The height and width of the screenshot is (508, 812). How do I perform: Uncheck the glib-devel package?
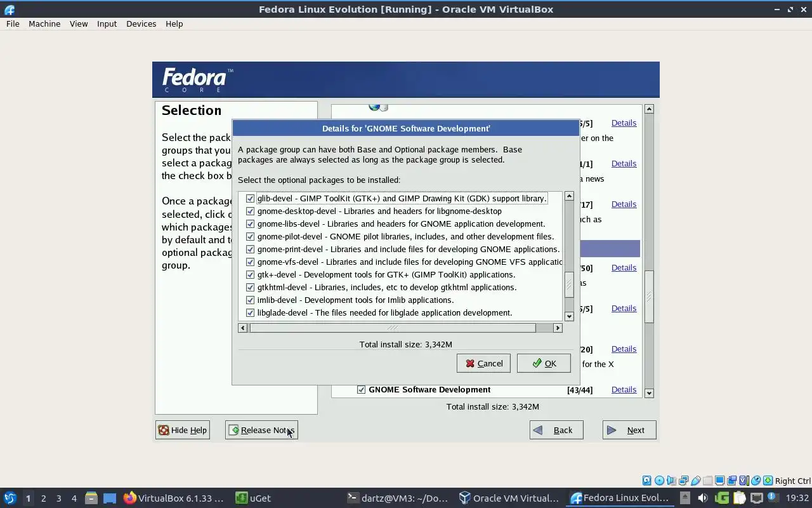250,198
